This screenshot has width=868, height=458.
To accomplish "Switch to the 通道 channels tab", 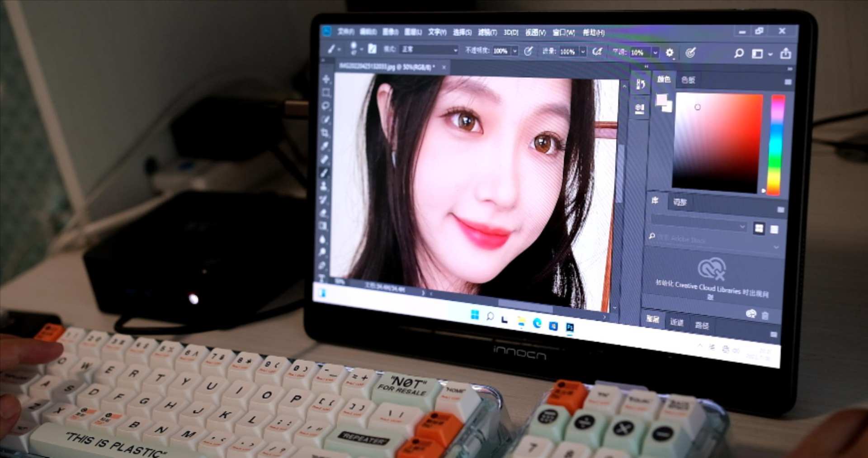I will (677, 322).
